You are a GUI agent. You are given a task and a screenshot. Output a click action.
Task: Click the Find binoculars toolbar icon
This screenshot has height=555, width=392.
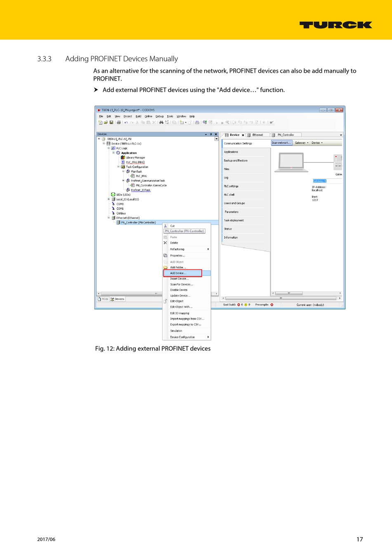161,123
